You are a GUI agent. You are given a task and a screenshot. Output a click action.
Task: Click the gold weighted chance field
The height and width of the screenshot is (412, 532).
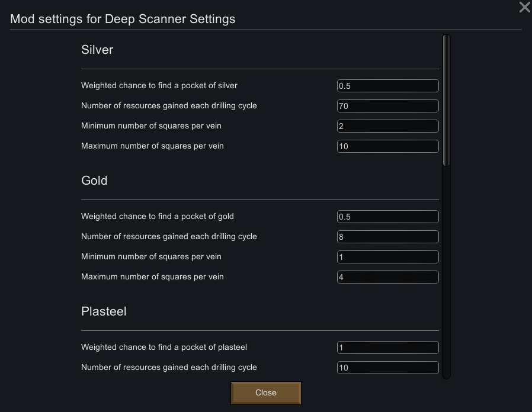(387, 217)
